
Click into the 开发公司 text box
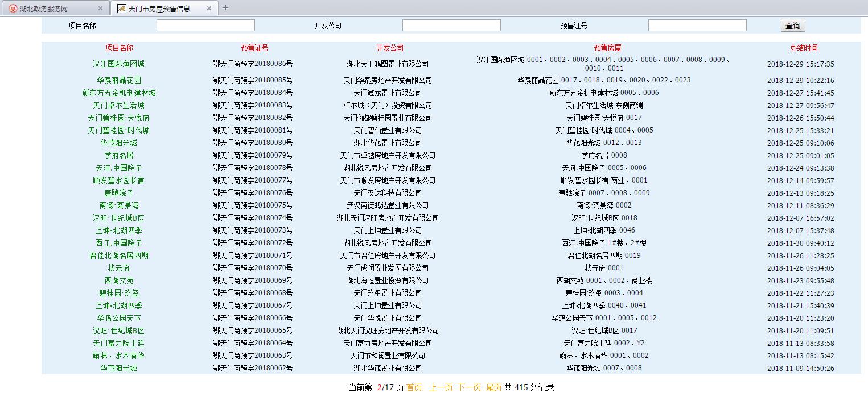tap(451, 26)
